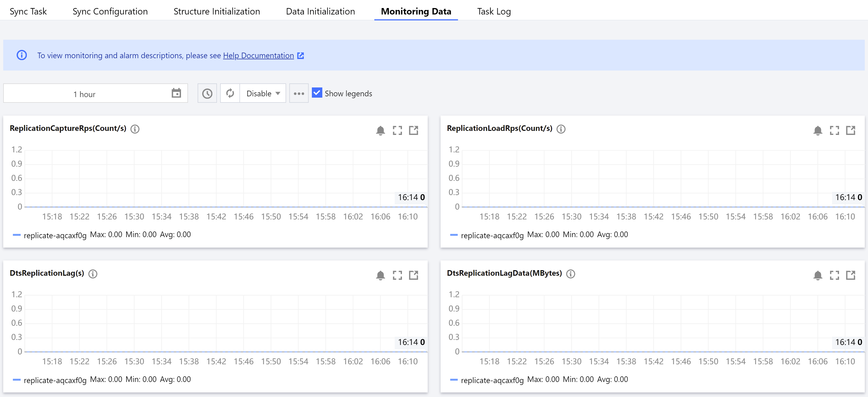
Task: Click the clock time granularity icon
Action: (207, 93)
